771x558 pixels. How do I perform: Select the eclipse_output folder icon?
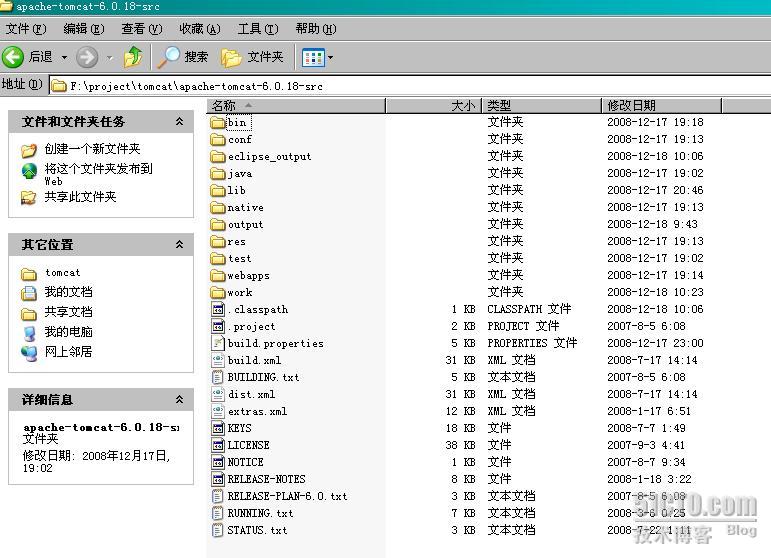218,156
